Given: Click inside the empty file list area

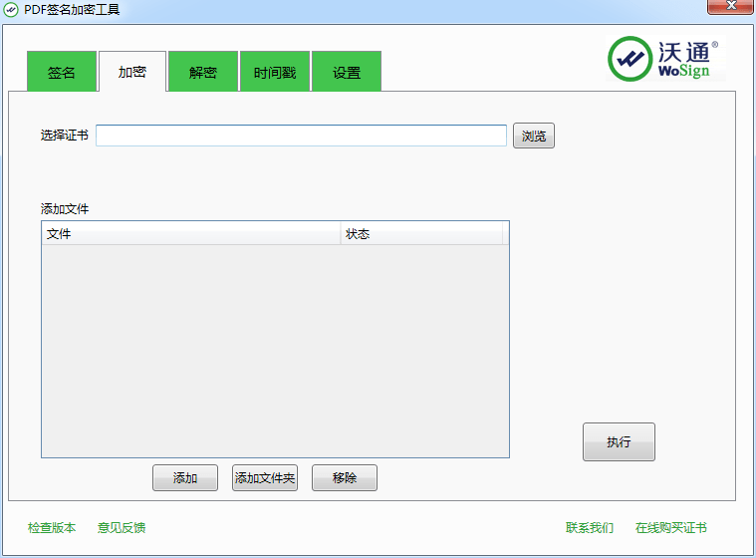Looking at the screenshot, I should (x=275, y=349).
